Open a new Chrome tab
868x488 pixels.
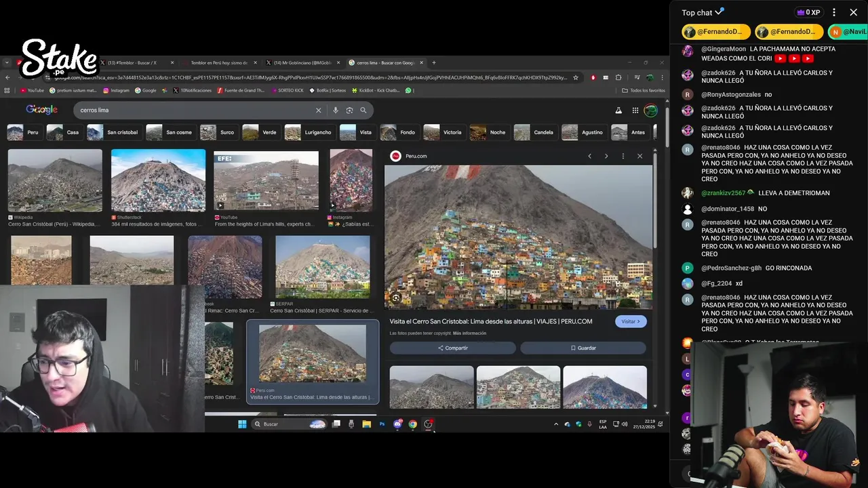434,63
